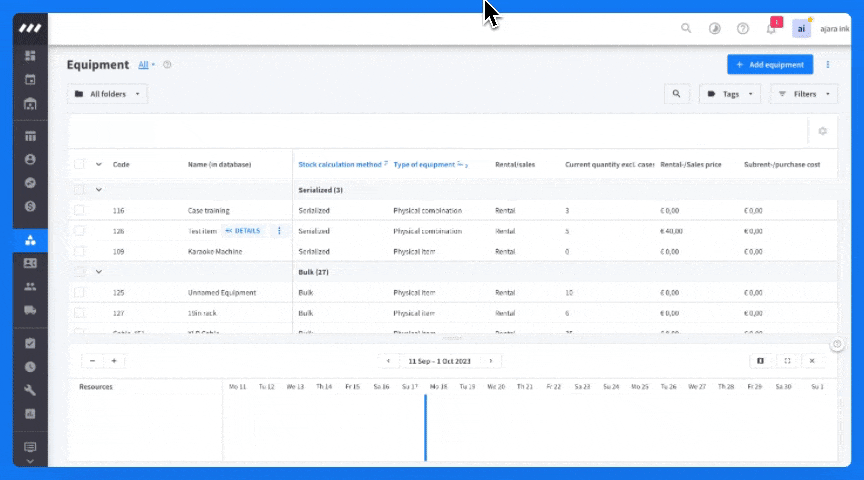
Task: Open the ai user avatar
Action: pyautogui.click(x=801, y=28)
